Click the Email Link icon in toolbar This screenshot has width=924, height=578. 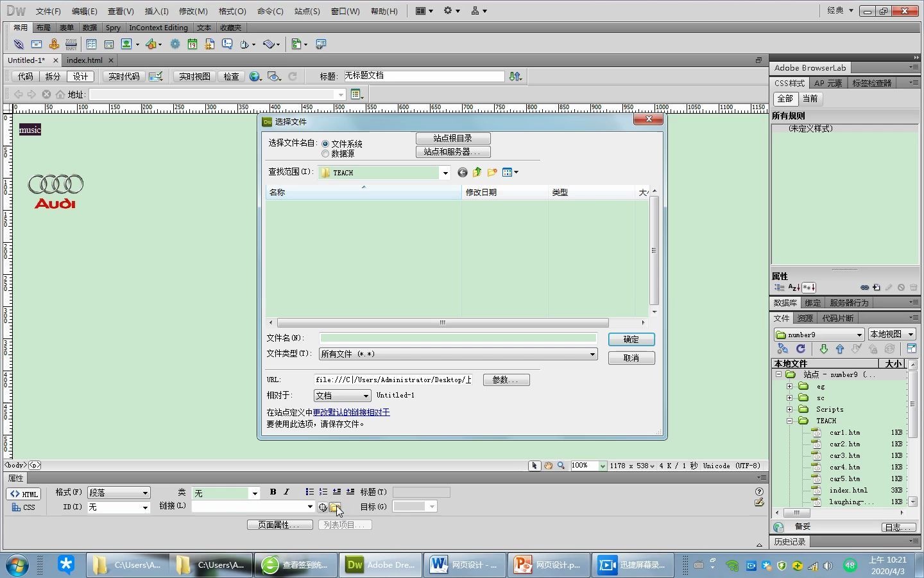coord(37,44)
